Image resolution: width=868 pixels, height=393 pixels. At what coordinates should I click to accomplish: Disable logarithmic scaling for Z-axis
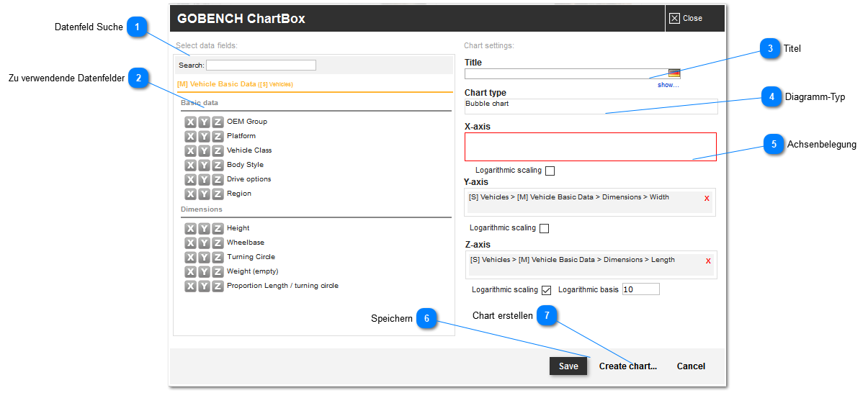546,290
